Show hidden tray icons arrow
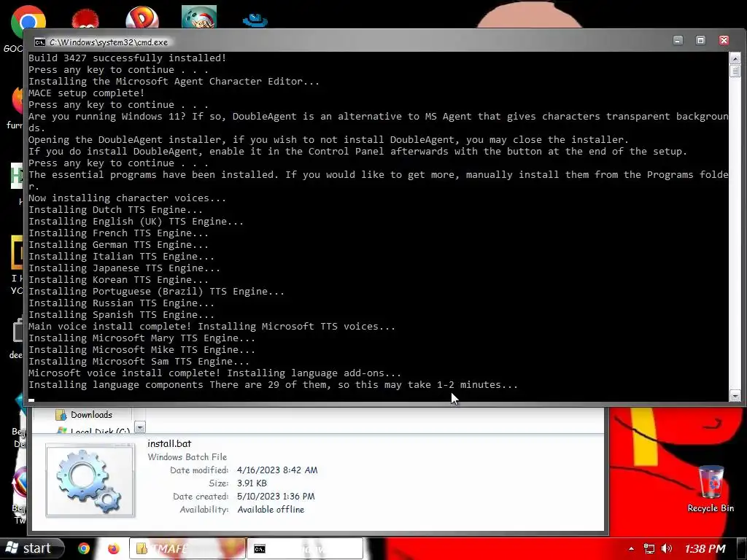747x560 pixels. pyautogui.click(x=631, y=548)
